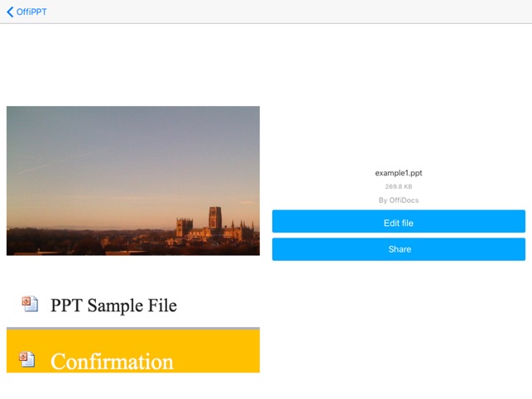This screenshot has height=399, width=532.
Task: Select PowerPoint icon beside Confirmation heading
Action: click(x=26, y=359)
